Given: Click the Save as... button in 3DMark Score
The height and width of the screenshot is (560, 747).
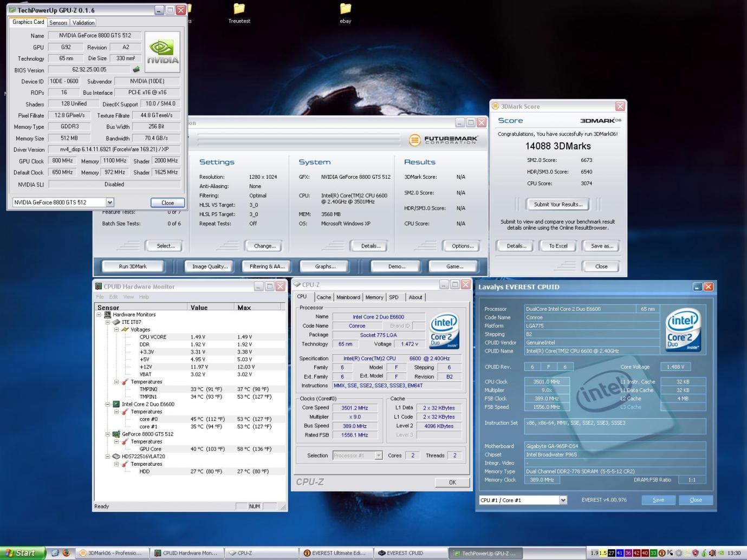Looking at the screenshot, I should (x=602, y=246).
